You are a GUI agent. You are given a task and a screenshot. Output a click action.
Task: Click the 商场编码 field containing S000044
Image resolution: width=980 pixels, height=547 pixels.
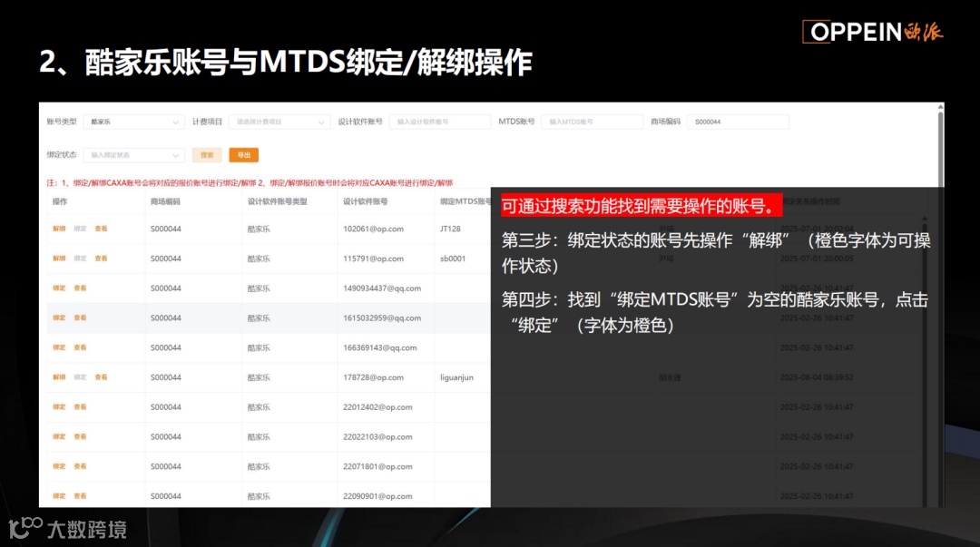pyautogui.click(x=738, y=122)
